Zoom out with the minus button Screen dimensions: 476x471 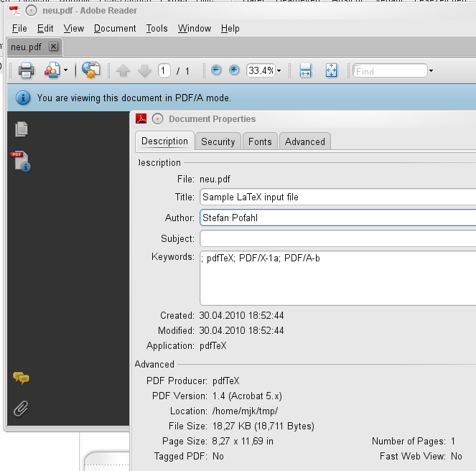[x=216, y=70]
